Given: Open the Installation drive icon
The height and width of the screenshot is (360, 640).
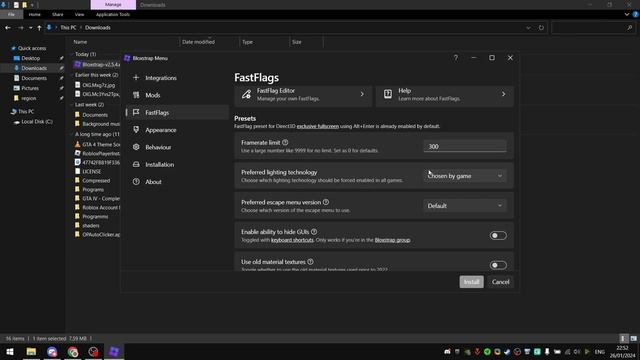Looking at the screenshot, I should tap(136, 164).
